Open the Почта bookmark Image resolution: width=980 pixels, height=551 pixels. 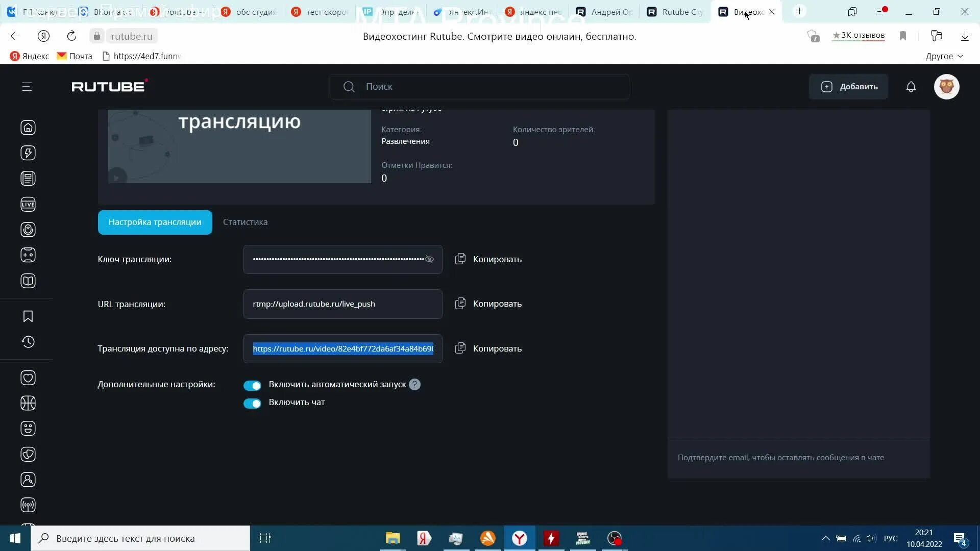coord(75,56)
